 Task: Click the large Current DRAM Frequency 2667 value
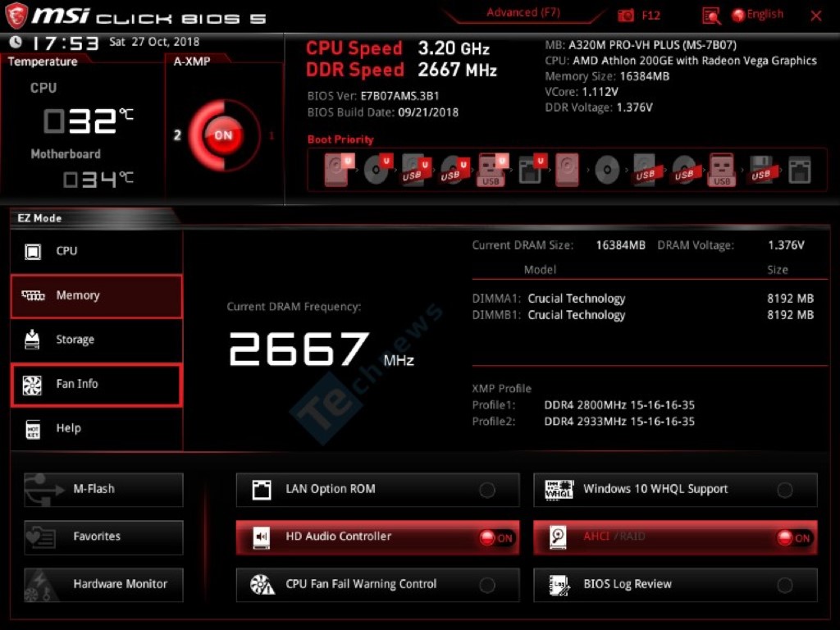click(299, 349)
